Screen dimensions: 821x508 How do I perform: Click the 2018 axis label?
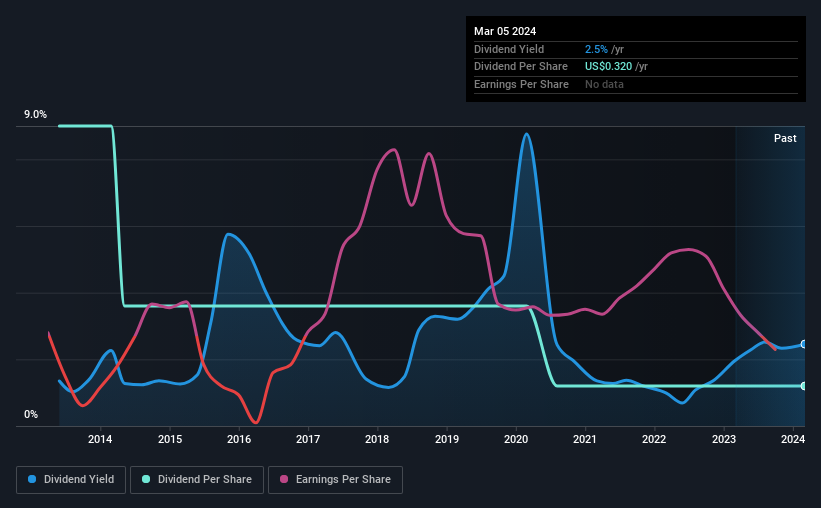[x=377, y=439]
